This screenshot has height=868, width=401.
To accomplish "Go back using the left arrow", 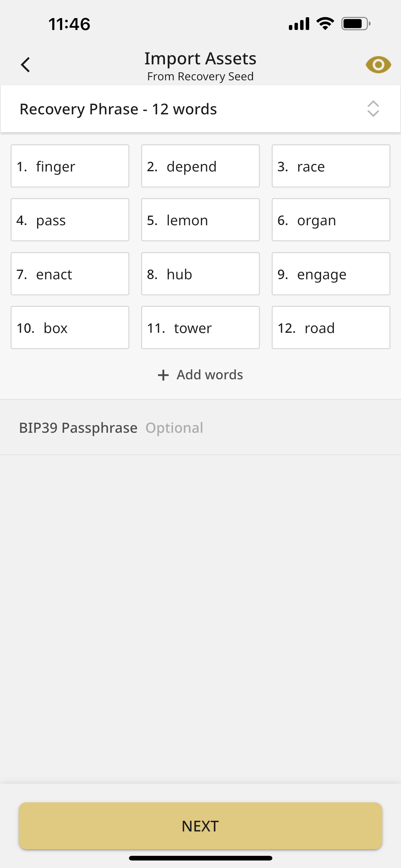I will click(26, 65).
